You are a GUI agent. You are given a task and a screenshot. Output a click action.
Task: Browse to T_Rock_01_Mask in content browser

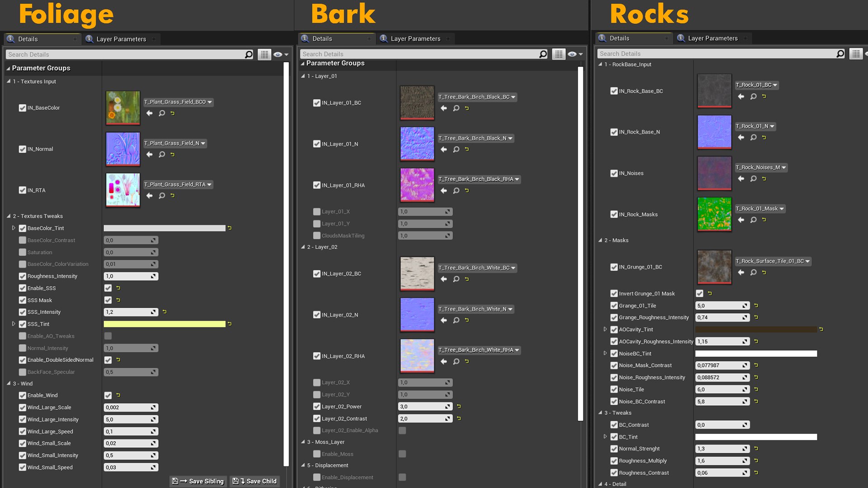753,220
